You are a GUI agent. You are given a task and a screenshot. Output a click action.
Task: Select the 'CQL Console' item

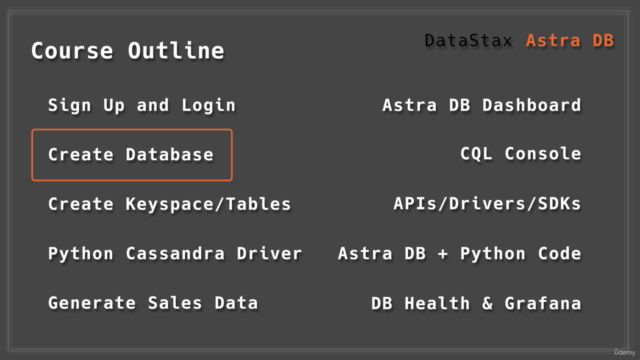point(521,154)
